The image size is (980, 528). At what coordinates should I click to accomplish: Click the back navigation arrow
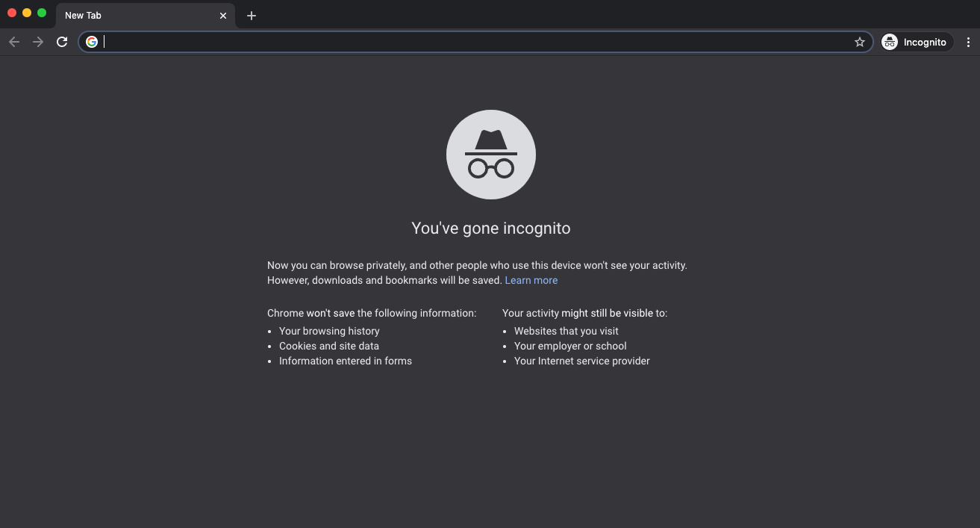[x=13, y=42]
